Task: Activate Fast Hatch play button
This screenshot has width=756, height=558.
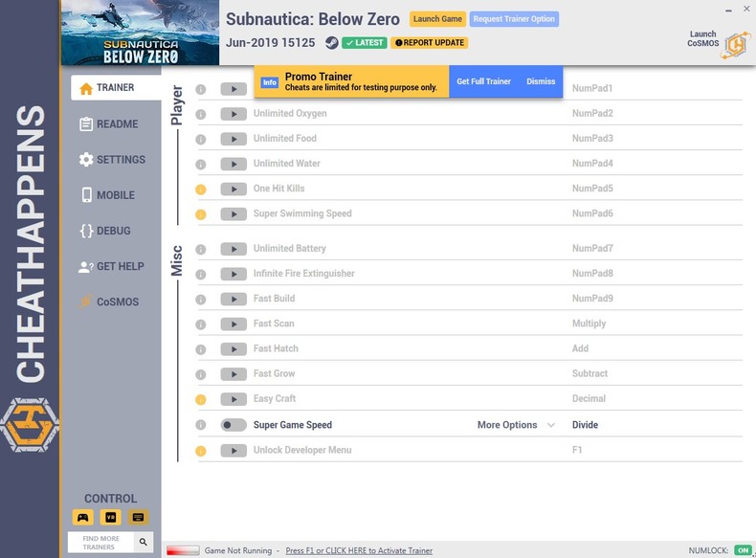Action: coord(233,349)
